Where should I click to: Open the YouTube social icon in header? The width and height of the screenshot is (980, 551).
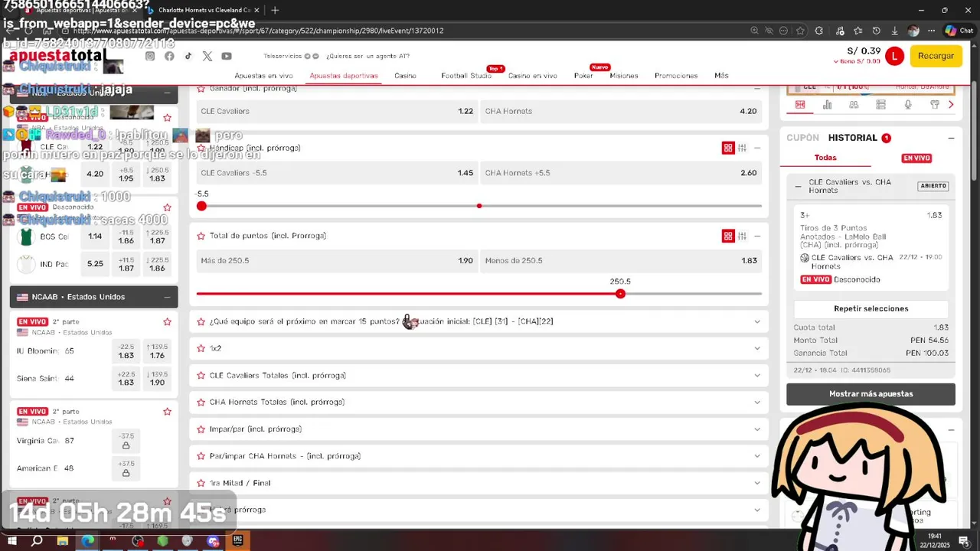pos(227,56)
